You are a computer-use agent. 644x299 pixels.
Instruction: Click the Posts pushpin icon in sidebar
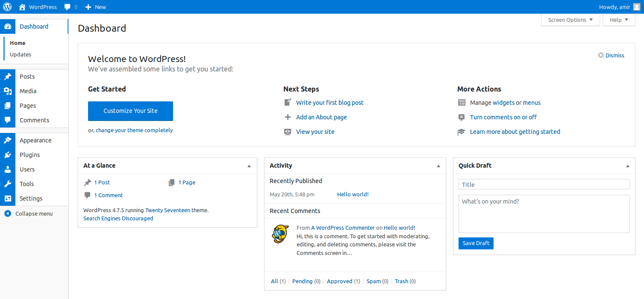tap(8, 77)
